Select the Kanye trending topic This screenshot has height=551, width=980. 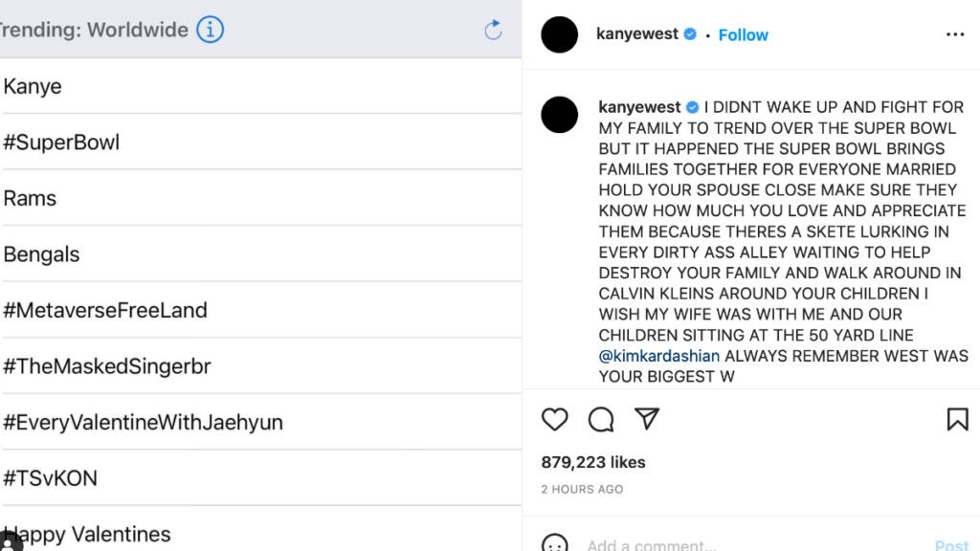coord(33,86)
